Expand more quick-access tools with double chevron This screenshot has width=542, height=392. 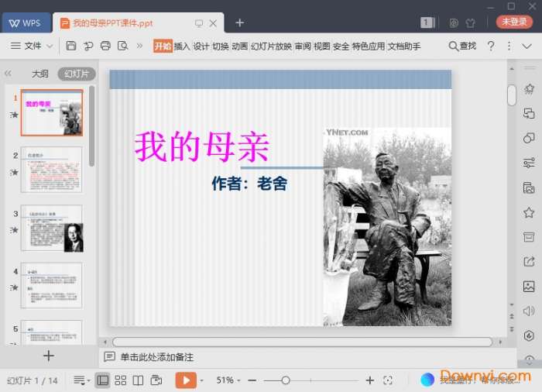point(139,46)
